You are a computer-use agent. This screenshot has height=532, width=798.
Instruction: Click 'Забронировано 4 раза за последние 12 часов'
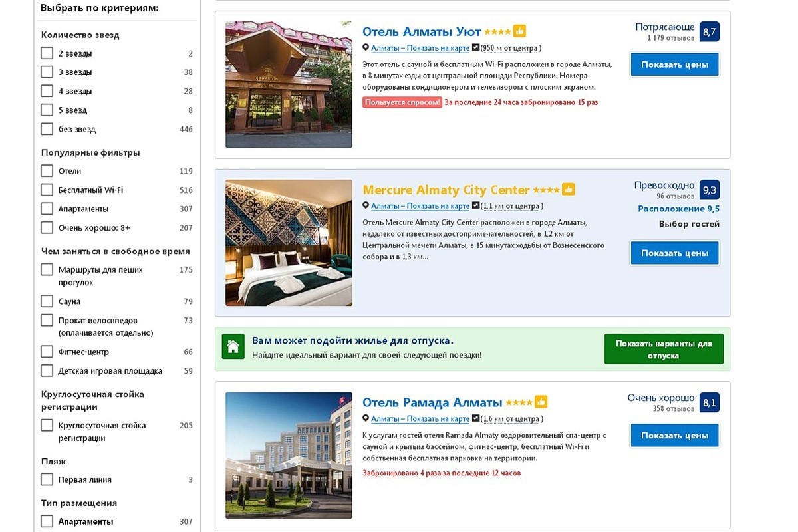coord(442,473)
